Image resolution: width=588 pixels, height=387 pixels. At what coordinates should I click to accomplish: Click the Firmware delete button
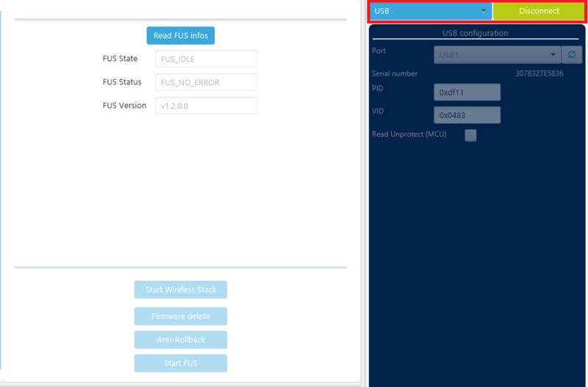point(180,317)
